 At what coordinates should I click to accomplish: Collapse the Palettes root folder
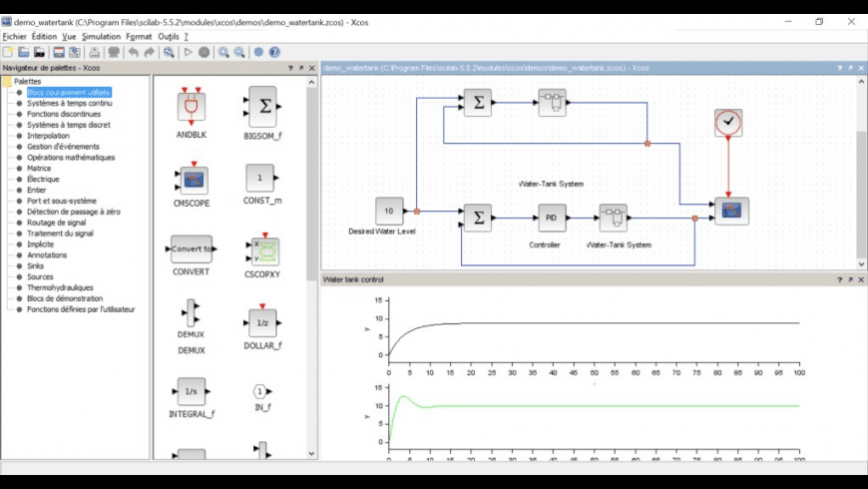pyautogui.click(x=8, y=81)
